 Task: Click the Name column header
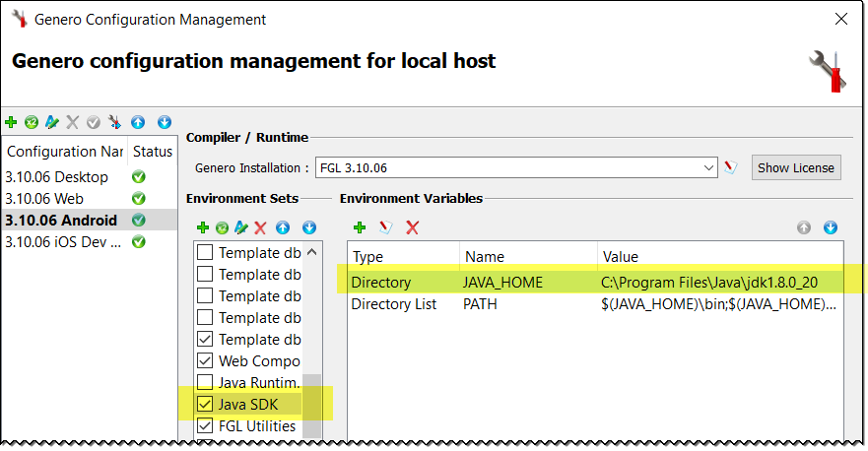coord(529,256)
